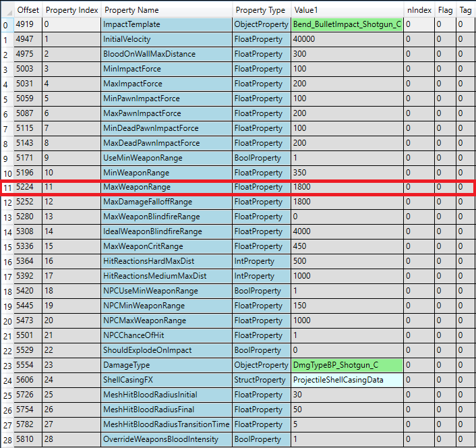
Task: Click StructProperty type of ShellCasingFX
Action: click(x=262, y=381)
